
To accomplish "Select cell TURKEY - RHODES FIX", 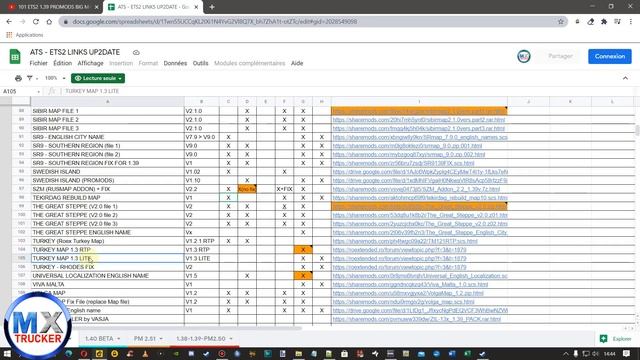I will [107, 267].
